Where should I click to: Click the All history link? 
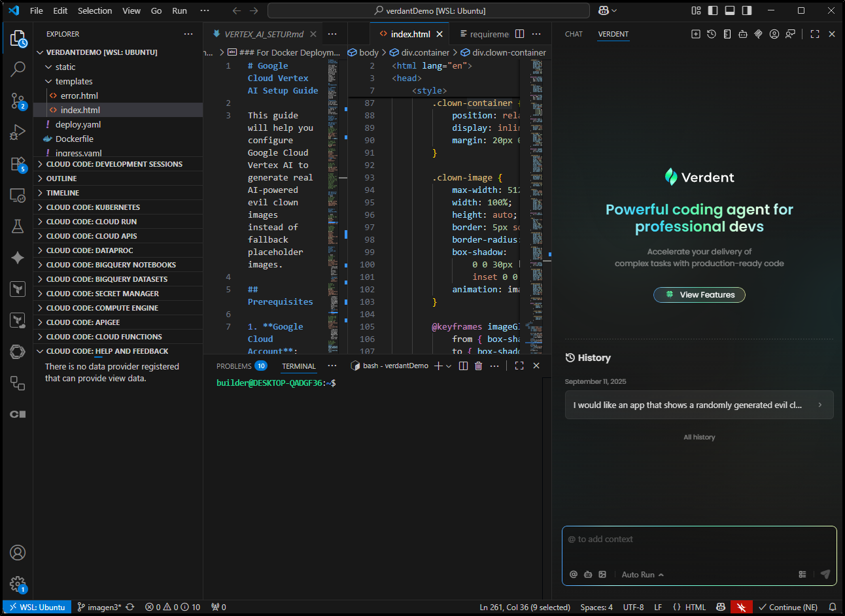click(x=699, y=437)
